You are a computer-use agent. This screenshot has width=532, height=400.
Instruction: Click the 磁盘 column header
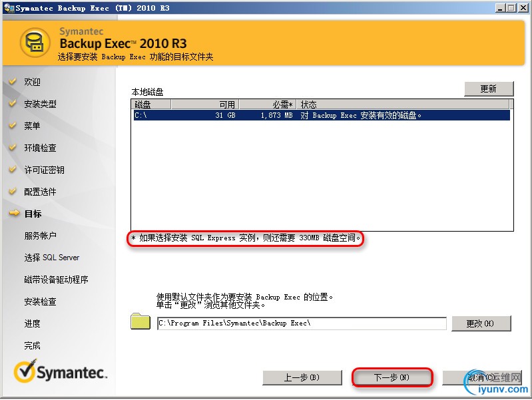(x=151, y=104)
